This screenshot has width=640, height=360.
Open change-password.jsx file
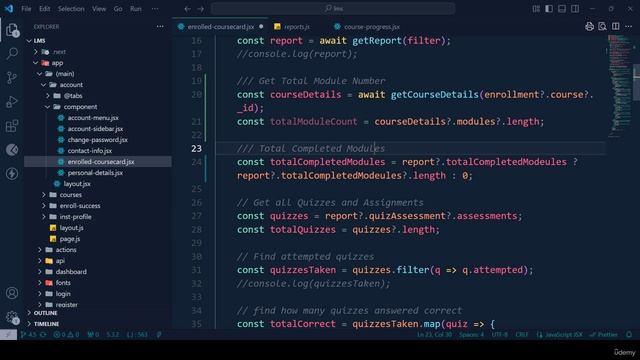pos(98,140)
